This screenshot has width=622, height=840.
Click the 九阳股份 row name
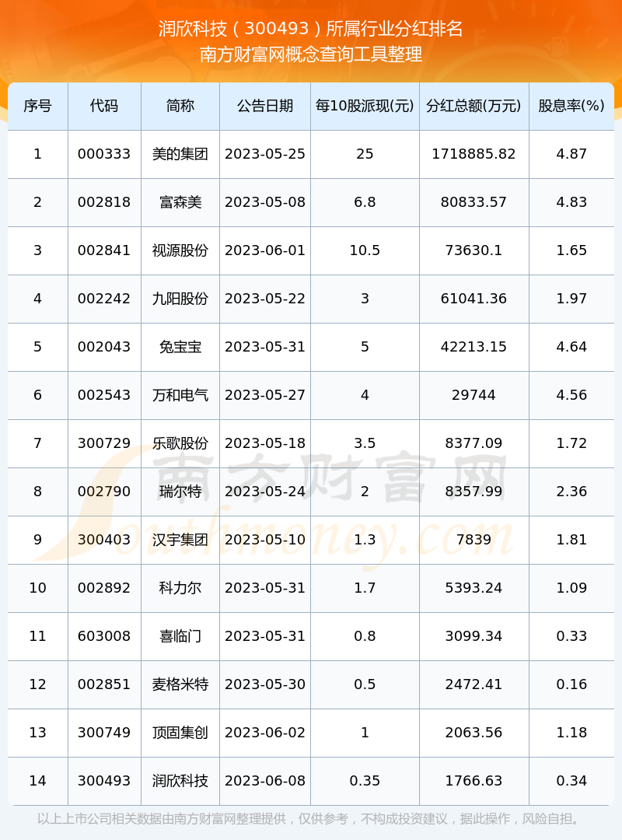coord(180,299)
